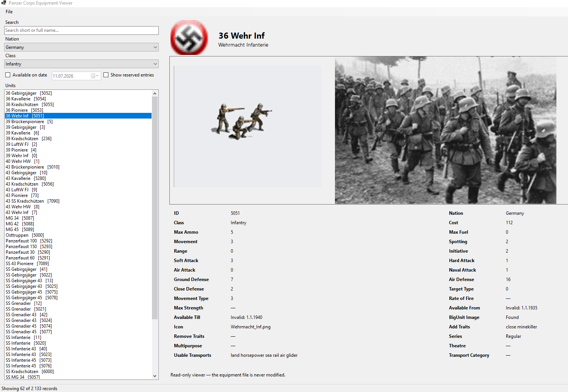Select 36 Kradschützen [5055] unit
Screen dimensions: 568x392
coord(78,105)
